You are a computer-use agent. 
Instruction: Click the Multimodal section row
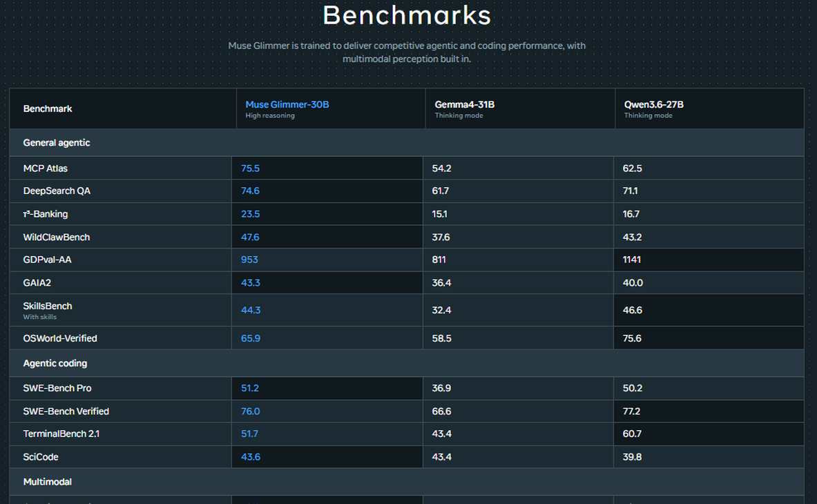[406, 482]
